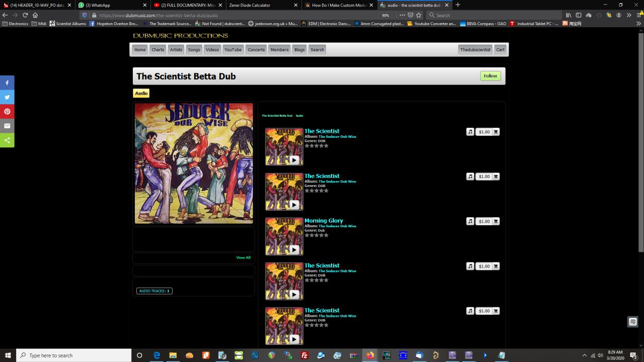Open the chat bubble widget
The height and width of the screenshot is (362, 644).
click(633, 322)
